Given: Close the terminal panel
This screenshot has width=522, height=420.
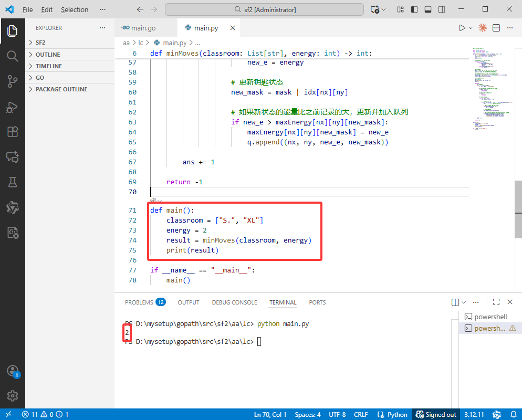Looking at the screenshot, I should tap(510, 302).
